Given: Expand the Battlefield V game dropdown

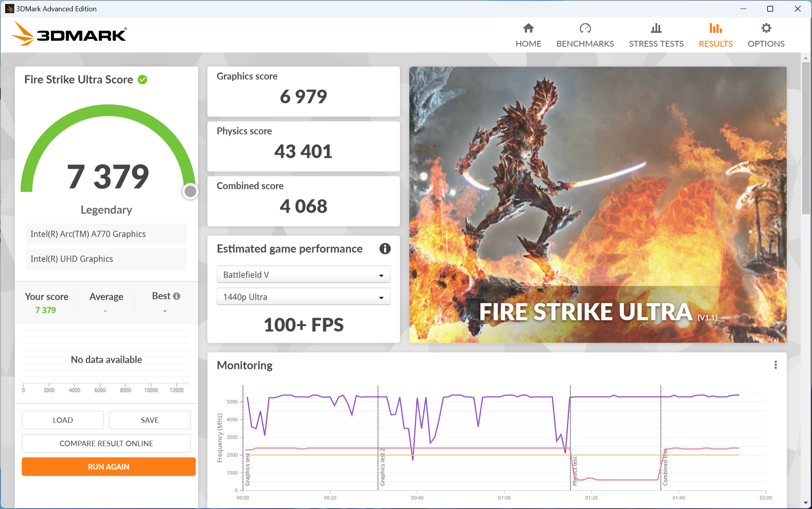Looking at the screenshot, I should coord(303,275).
